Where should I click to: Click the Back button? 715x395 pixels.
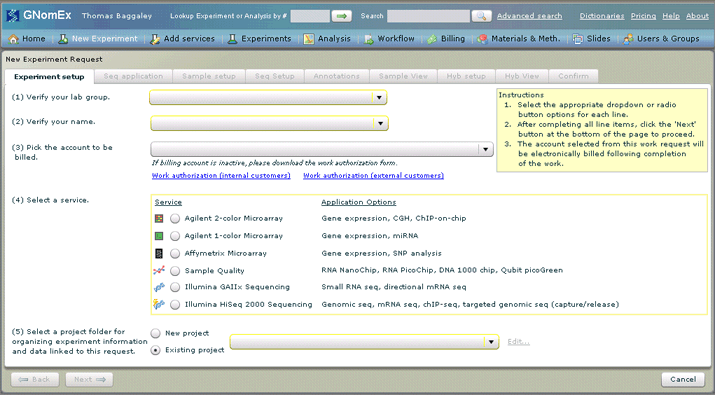[x=35, y=379]
